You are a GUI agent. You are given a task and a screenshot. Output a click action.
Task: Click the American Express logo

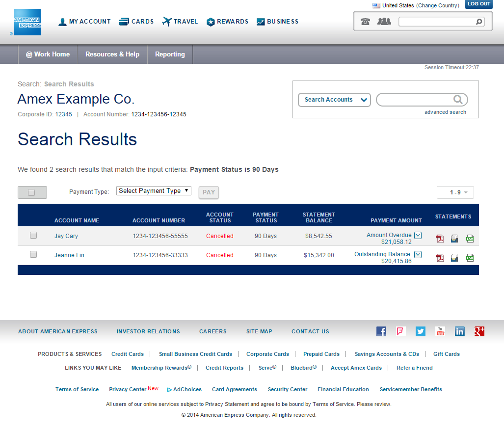[x=27, y=22]
